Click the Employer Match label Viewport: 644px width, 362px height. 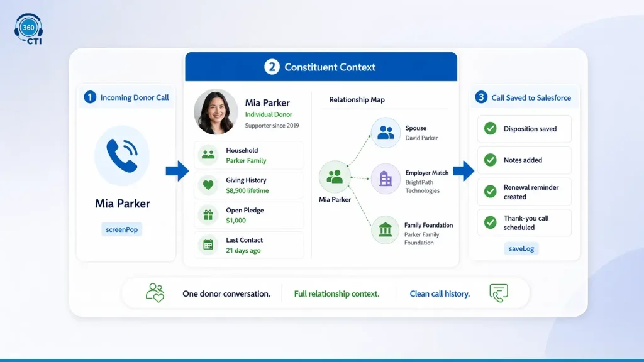427,173
